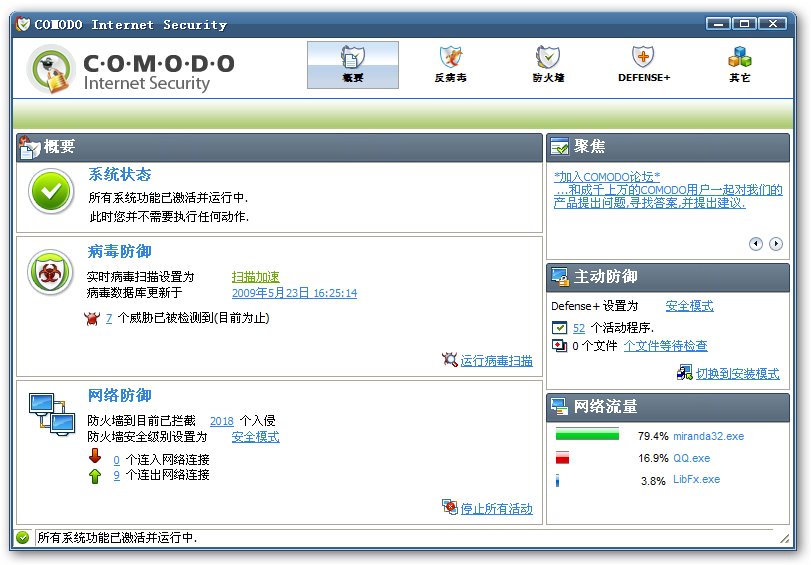Click the 扫描加速 scan setting link
This screenshot has width=811, height=565.
(256, 277)
